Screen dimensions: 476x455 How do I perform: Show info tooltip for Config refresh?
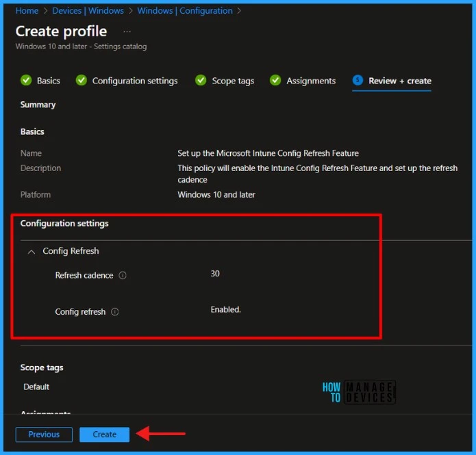coord(115,312)
